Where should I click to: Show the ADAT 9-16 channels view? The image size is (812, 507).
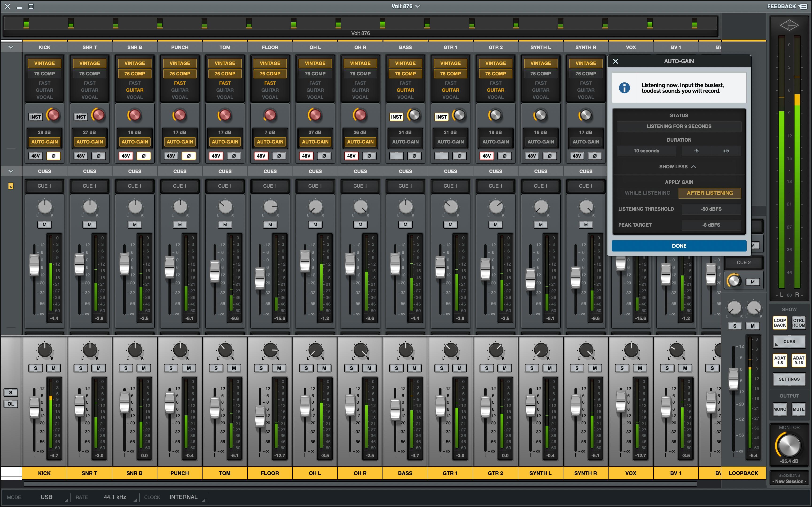click(798, 360)
